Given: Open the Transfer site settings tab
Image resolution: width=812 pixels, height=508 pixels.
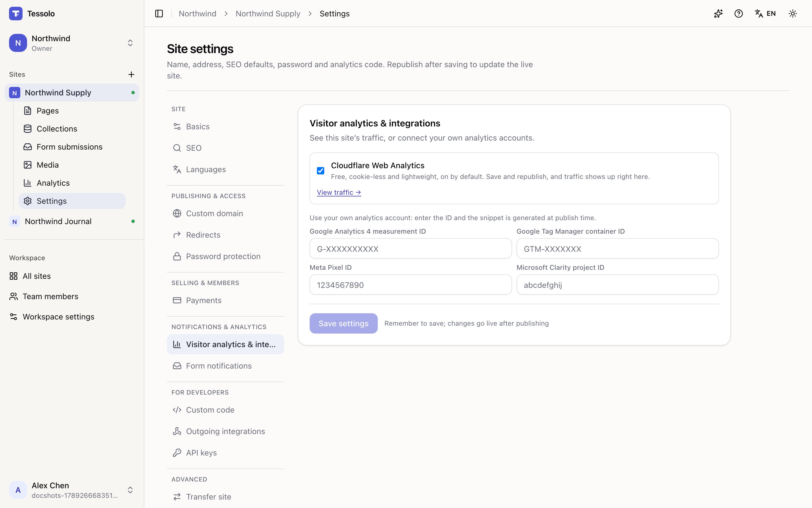Looking at the screenshot, I should 226,497.
